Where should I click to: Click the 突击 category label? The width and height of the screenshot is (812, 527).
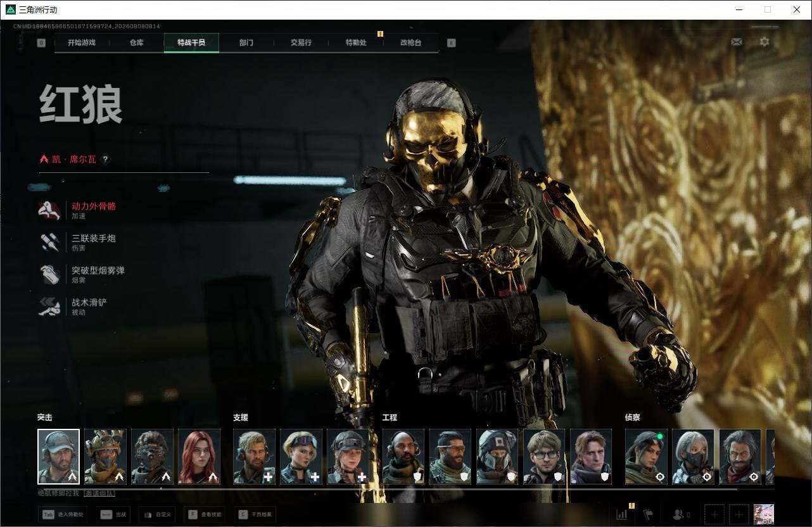44,417
